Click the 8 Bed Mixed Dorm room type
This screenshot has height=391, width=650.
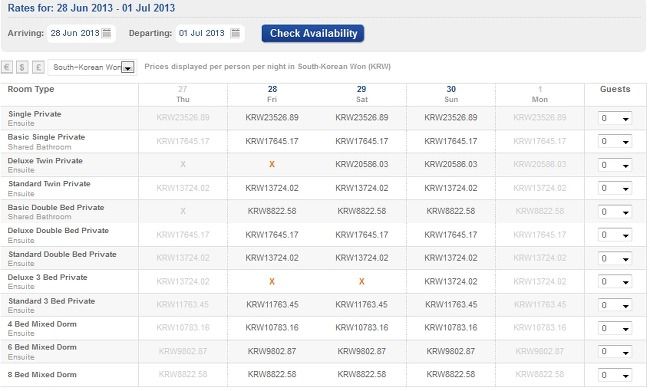(42, 375)
